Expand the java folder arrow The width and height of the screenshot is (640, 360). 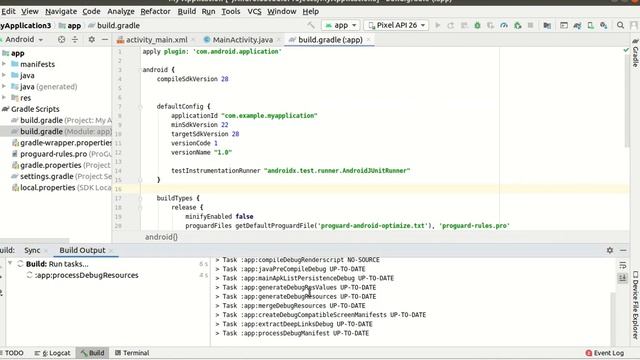coord(4,75)
